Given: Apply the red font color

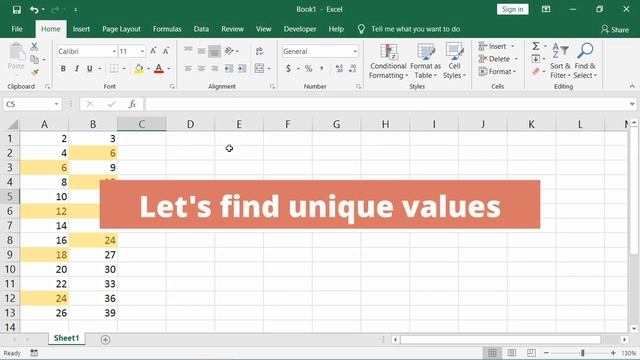Looking at the screenshot, I should (159, 69).
